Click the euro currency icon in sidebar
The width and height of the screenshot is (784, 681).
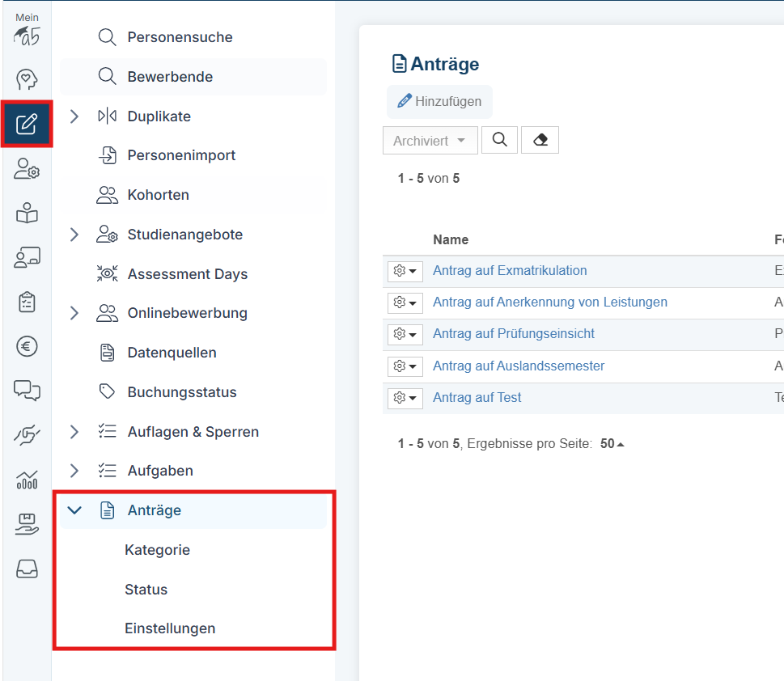[27, 346]
